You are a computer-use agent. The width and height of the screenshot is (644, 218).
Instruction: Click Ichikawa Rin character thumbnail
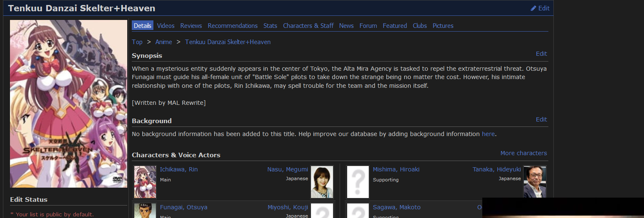pyautogui.click(x=145, y=182)
